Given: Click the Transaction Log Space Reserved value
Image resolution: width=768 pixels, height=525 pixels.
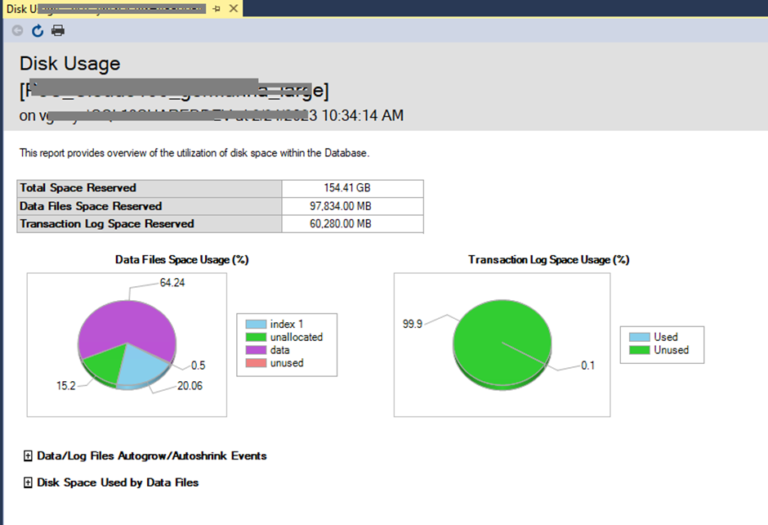Looking at the screenshot, I should point(340,224).
